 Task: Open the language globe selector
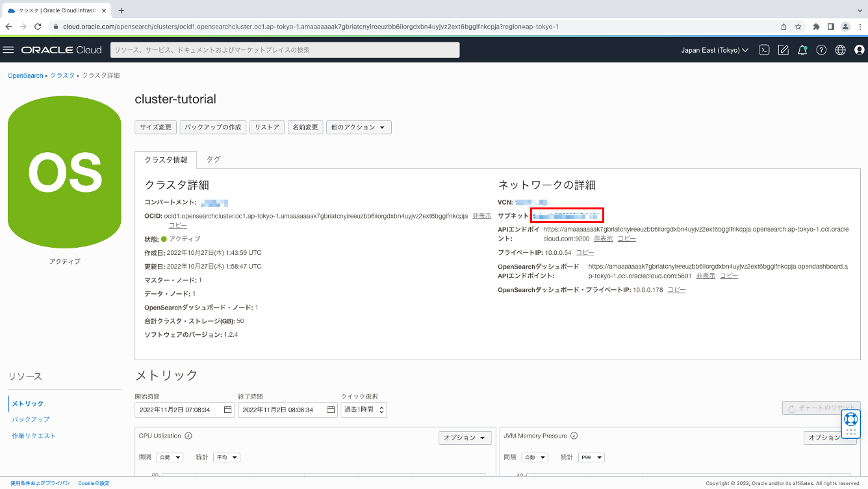840,49
